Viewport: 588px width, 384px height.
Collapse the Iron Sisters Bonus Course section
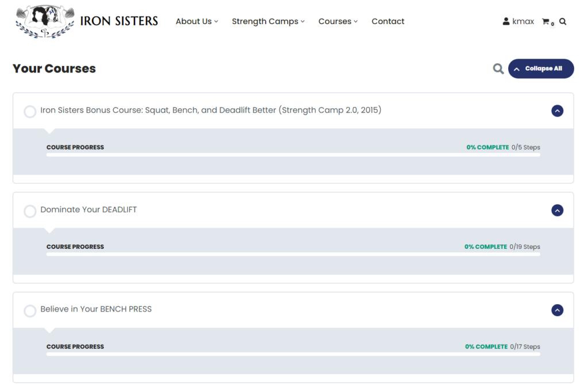[557, 111]
